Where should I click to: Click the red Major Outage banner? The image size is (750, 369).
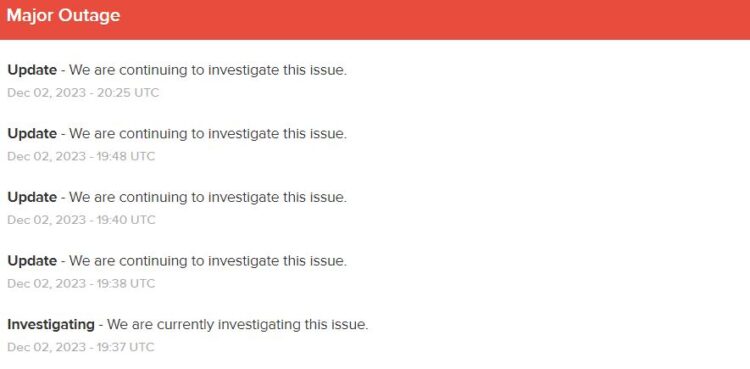[375, 20]
